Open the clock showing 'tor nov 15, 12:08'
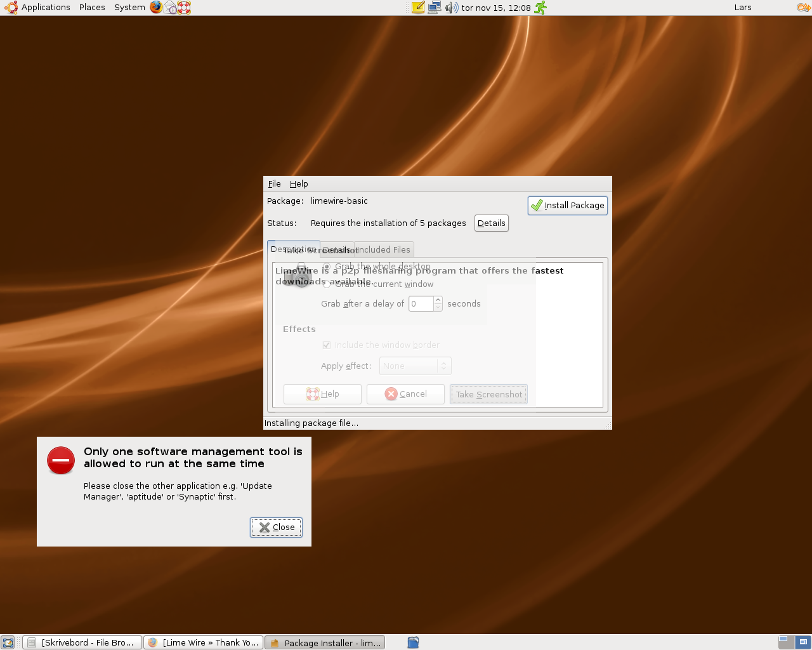This screenshot has height=650, width=812. [x=496, y=8]
